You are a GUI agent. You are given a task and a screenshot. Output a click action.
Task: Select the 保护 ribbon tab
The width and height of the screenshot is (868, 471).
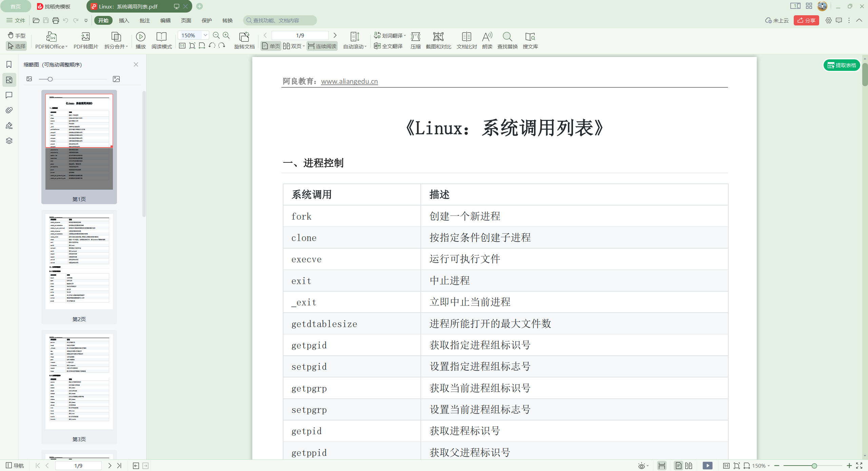tap(207, 20)
